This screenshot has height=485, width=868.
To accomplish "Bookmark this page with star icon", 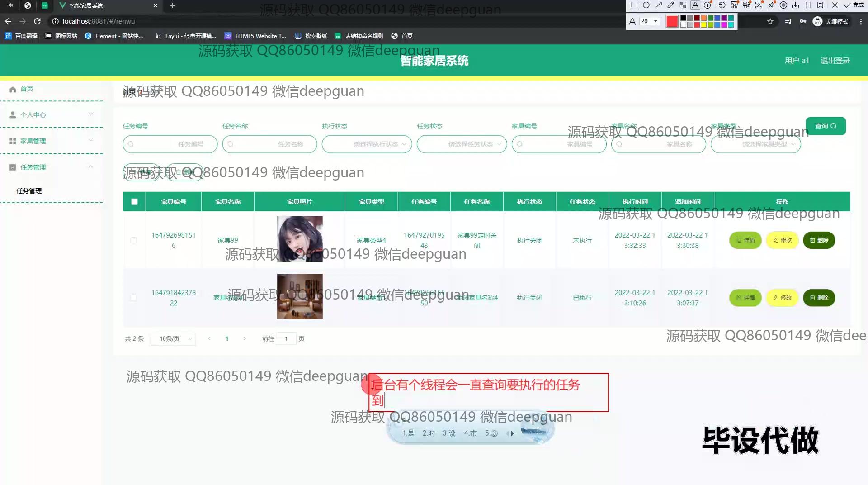I will click(770, 21).
